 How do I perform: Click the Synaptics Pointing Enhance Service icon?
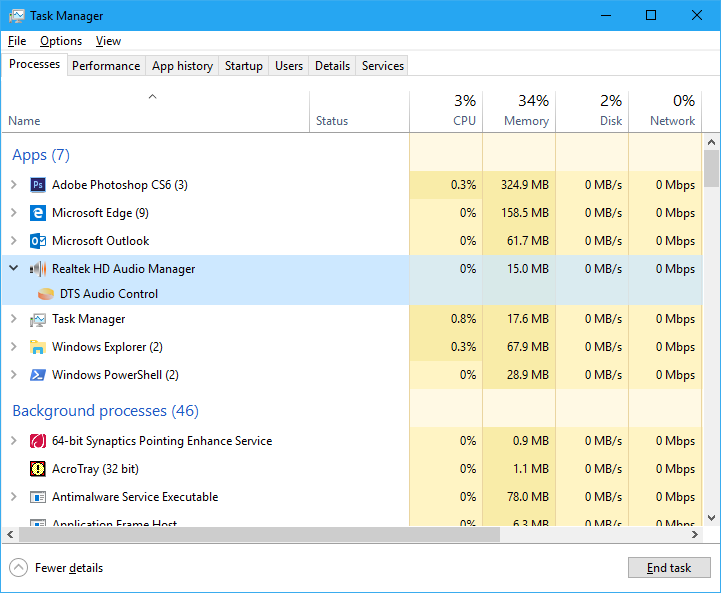coord(38,441)
